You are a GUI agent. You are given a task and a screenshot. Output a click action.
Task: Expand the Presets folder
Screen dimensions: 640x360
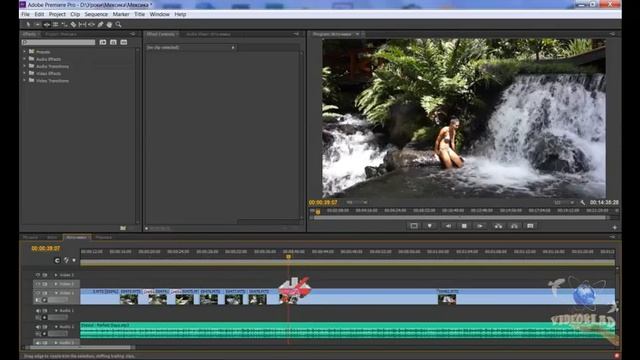[x=24, y=51]
